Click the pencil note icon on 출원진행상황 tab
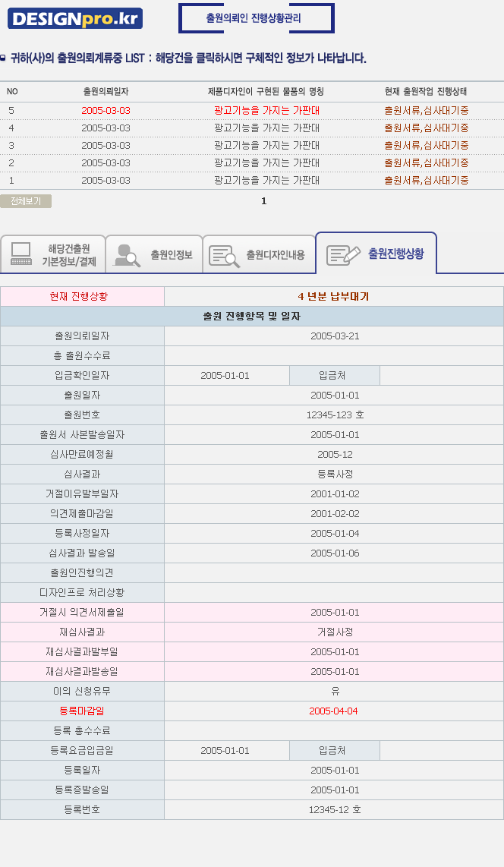The image size is (504, 867). [x=343, y=255]
